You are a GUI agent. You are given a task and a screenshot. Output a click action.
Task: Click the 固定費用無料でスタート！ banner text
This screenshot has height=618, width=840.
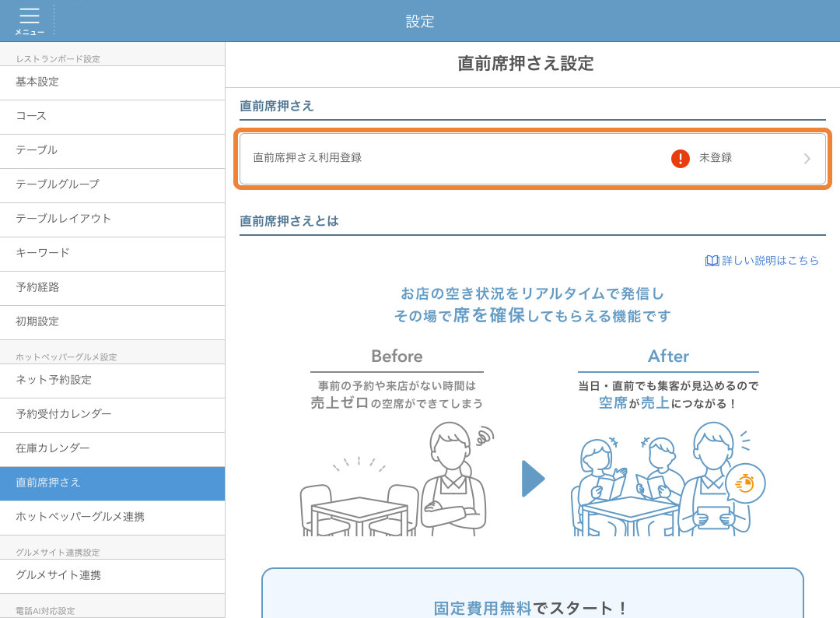(531, 609)
